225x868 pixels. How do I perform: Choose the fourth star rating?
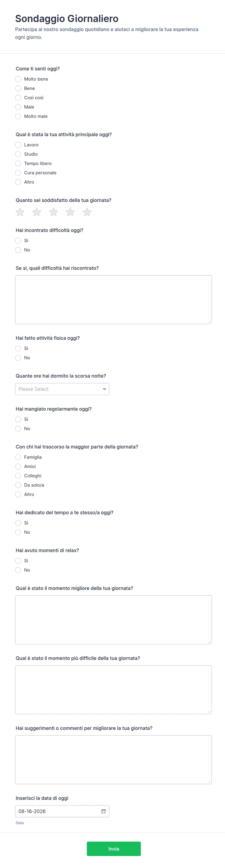point(70,212)
